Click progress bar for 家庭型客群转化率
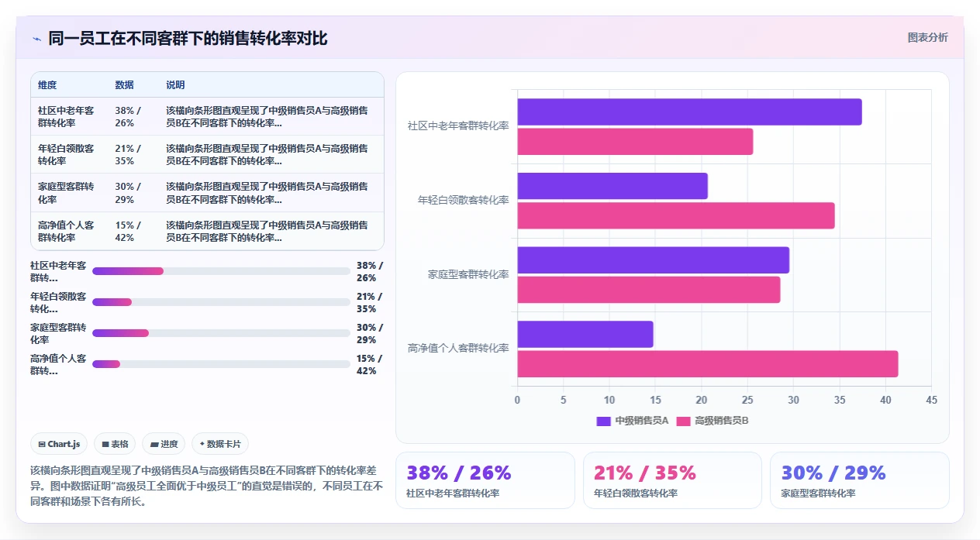 click(221, 333)
